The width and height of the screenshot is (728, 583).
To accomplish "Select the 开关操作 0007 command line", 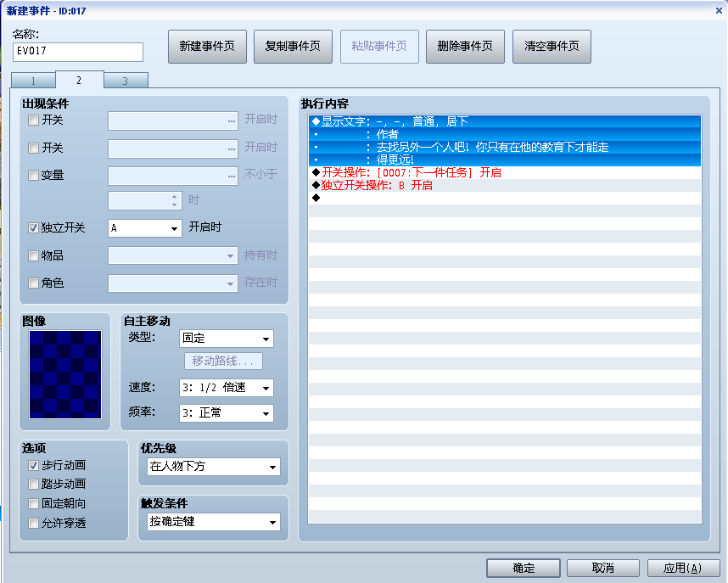I will pyautogui.click(x=505, y=173).
